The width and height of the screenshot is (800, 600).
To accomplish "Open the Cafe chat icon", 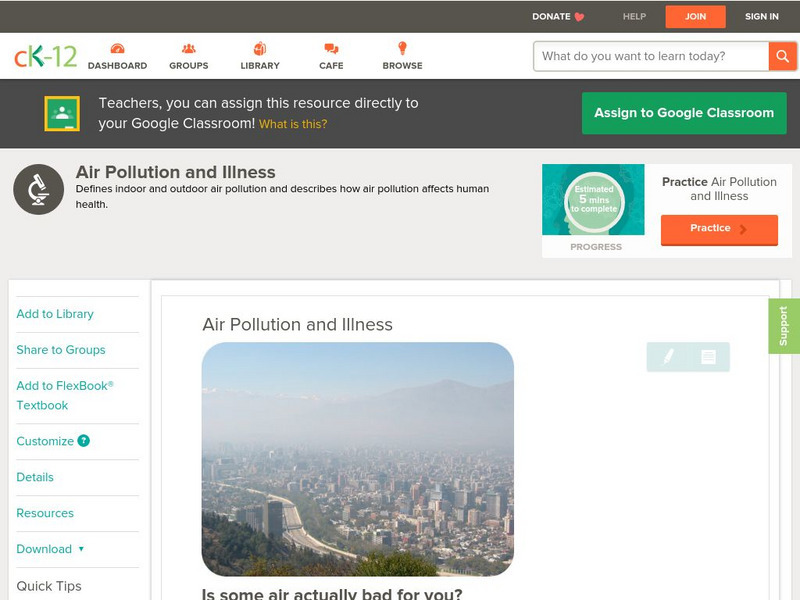I will pyautogui.click(x=331, y=49).
